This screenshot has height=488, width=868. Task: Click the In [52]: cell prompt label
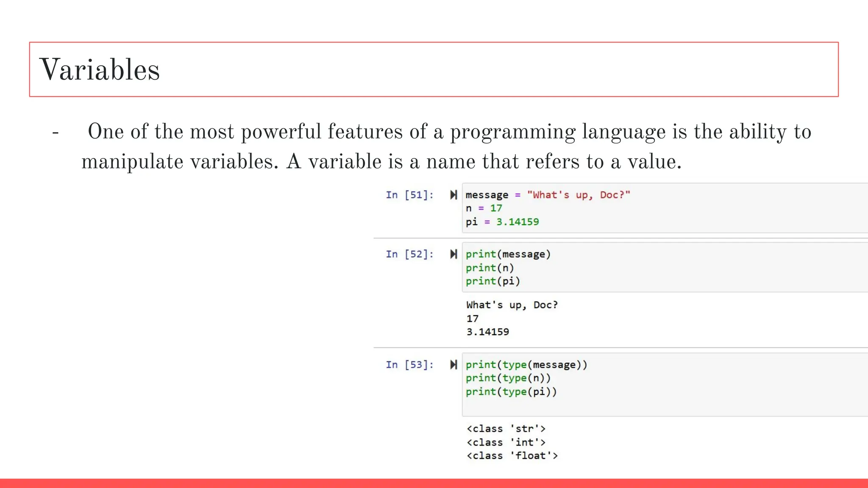click(409, 254)
